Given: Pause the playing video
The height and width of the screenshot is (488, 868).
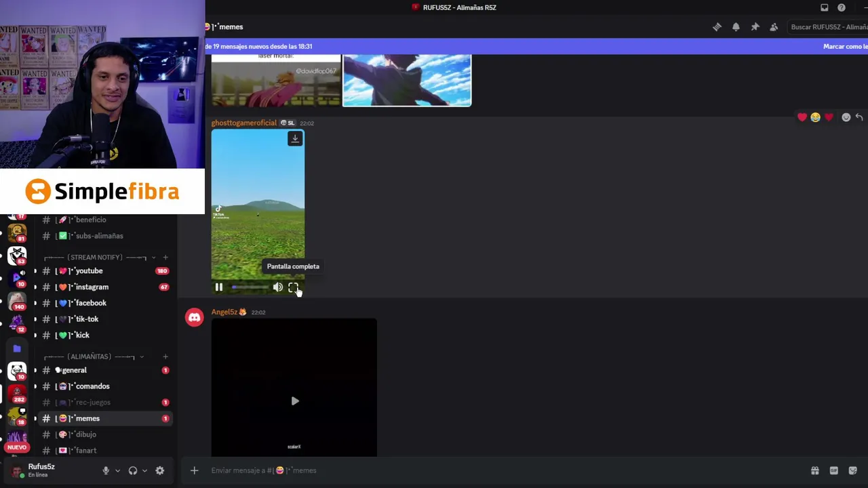Looking at the screenshot, I should coord(219,287).
